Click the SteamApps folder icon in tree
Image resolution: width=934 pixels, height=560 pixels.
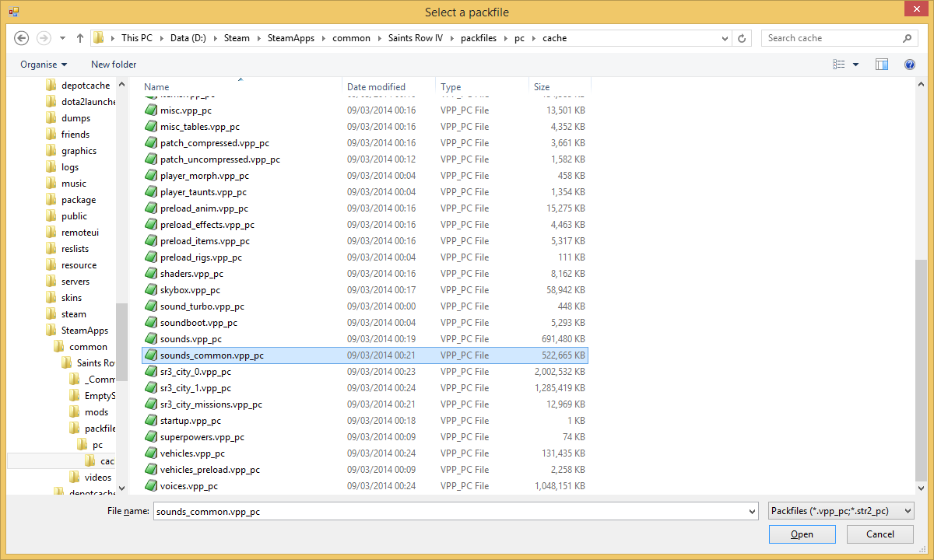[x=51, y=331]
